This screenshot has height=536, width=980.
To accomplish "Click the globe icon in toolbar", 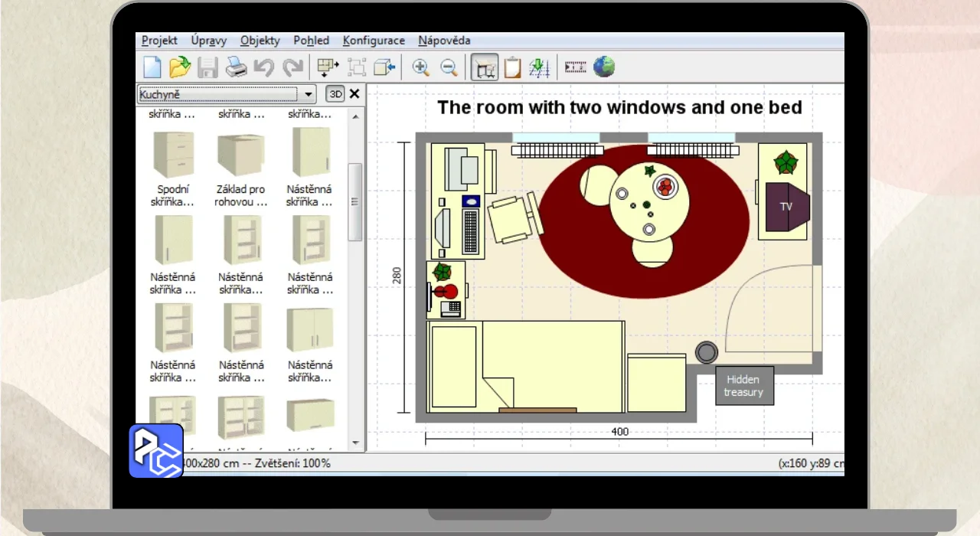I will tap(604, 67).
